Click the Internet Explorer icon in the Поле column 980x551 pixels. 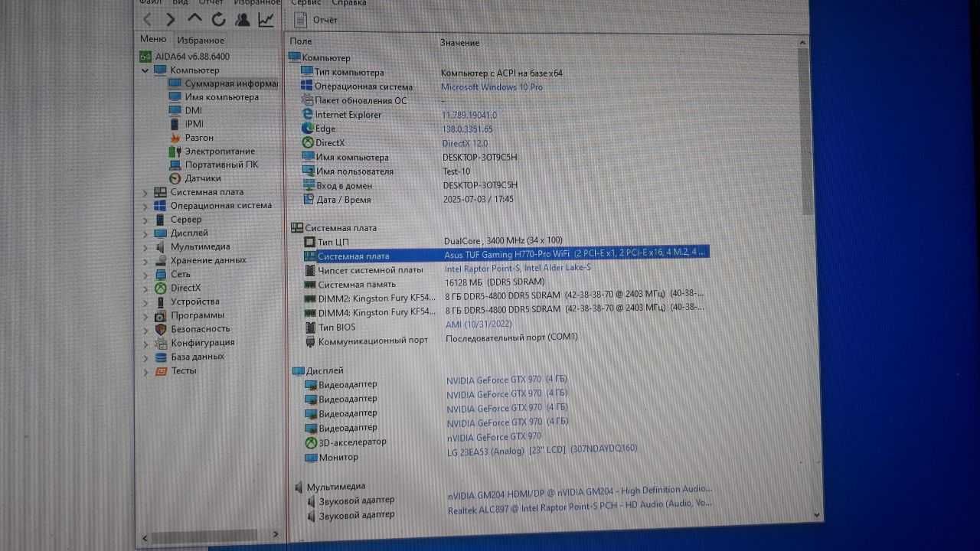[308, 115]
